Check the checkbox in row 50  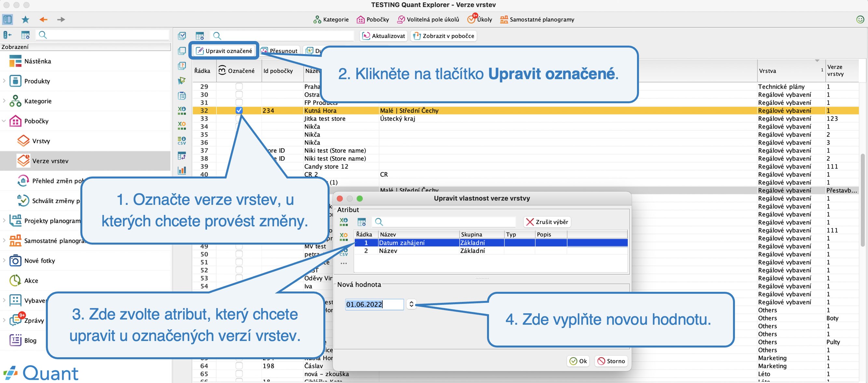(239, 254)
